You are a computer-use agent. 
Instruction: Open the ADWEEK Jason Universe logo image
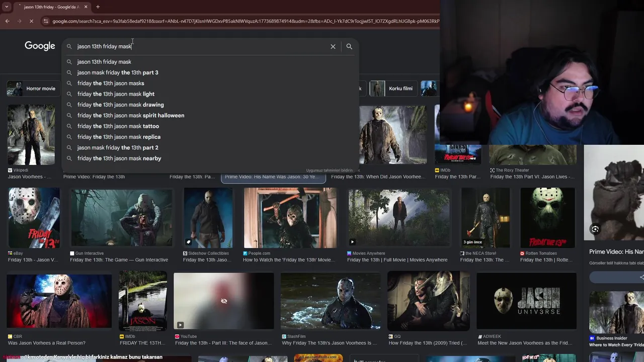[x=526, y=301]
